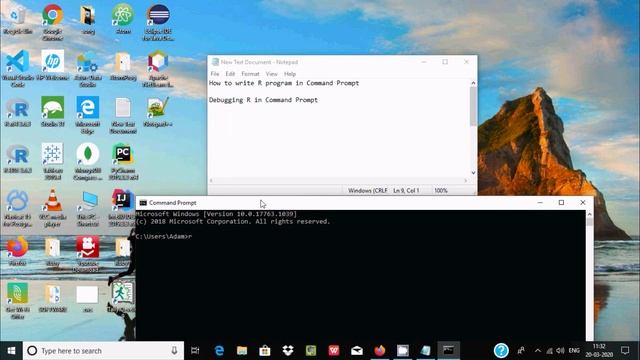Click the 100% zoom value in Notepad status bar

441,191
